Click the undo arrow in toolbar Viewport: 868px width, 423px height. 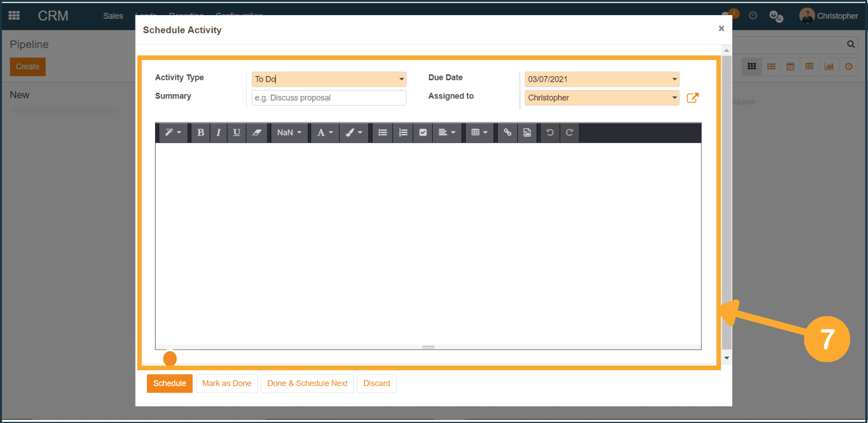550,133
